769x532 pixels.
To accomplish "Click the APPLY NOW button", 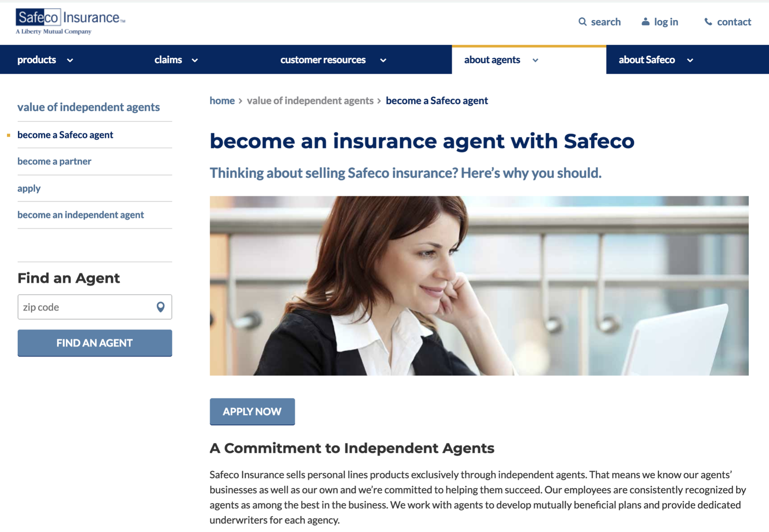I will (252, 411).
